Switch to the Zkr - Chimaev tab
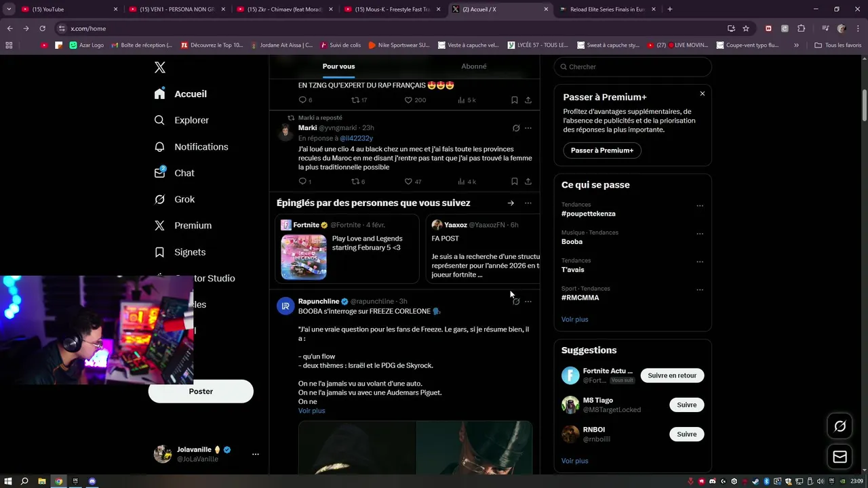The width and height of the screenshot is (868, 488). [283, 9]
